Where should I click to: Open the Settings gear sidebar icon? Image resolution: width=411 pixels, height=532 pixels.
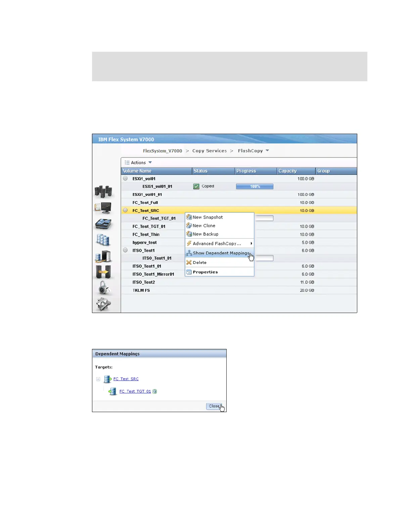click(x=103, y=304)
